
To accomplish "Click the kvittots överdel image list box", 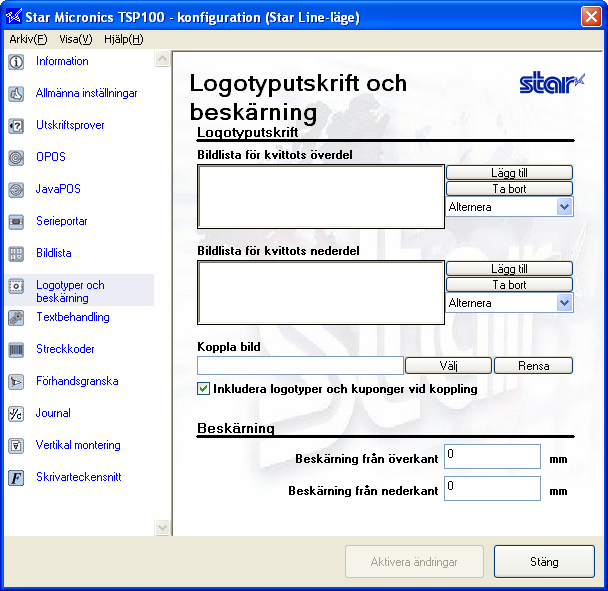I will pyautogui.click(x=321, y=197).
